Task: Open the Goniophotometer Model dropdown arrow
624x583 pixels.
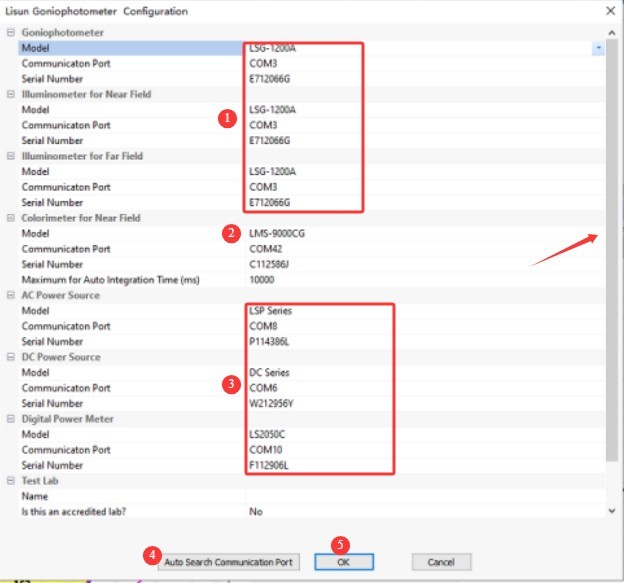Action: point(598,48)
